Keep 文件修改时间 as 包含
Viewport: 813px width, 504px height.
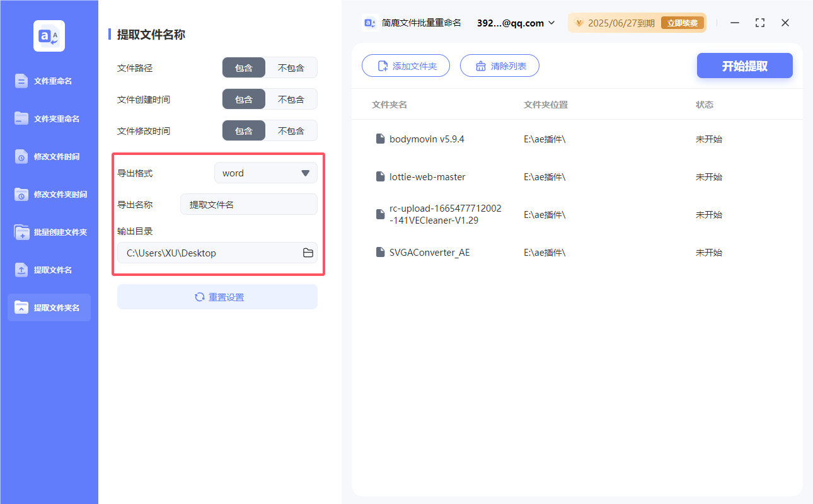(244, 130)
